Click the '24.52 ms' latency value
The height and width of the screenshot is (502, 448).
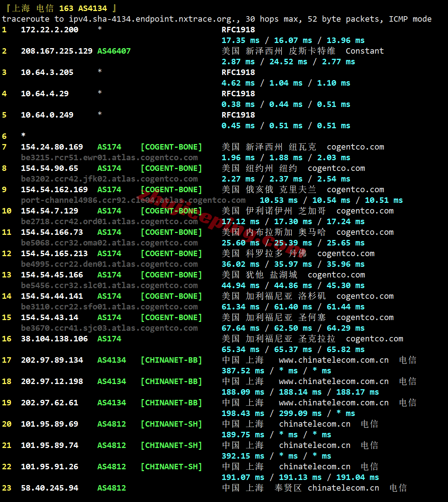tap(288, 62)
